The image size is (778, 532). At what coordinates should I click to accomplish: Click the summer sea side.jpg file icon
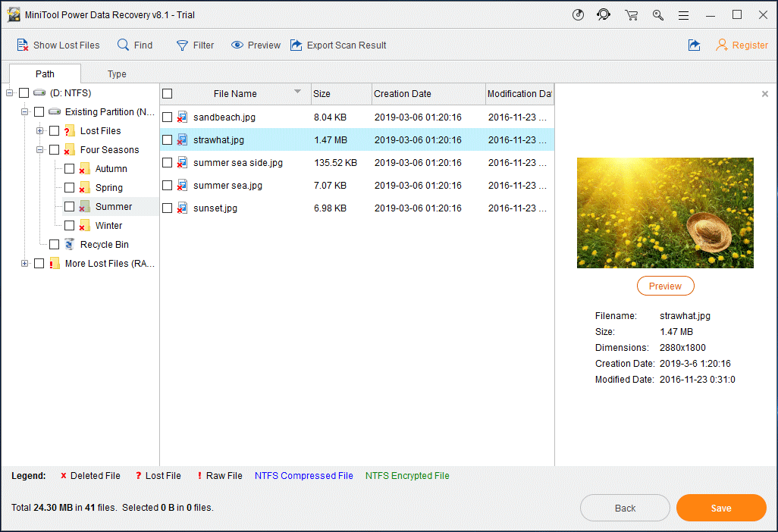(x=182, y=163)
